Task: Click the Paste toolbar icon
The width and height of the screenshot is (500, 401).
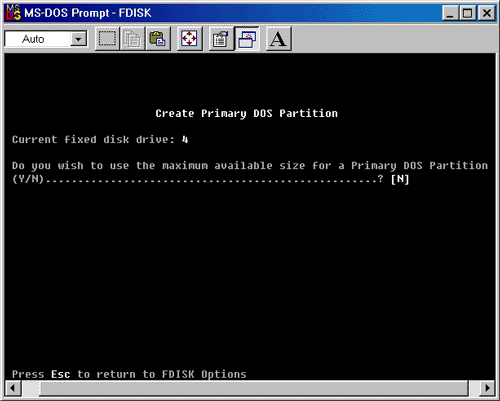Action: (157, 39)
